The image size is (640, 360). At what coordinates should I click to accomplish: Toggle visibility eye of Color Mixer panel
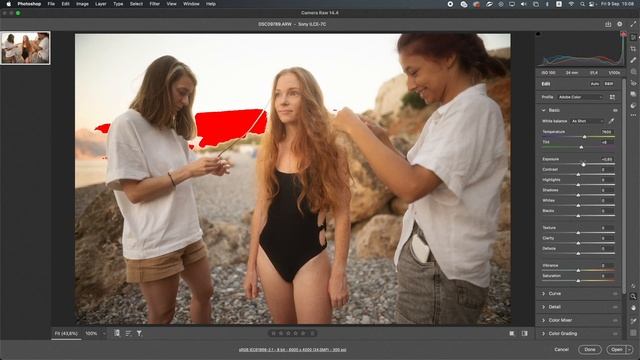[615, 320]
